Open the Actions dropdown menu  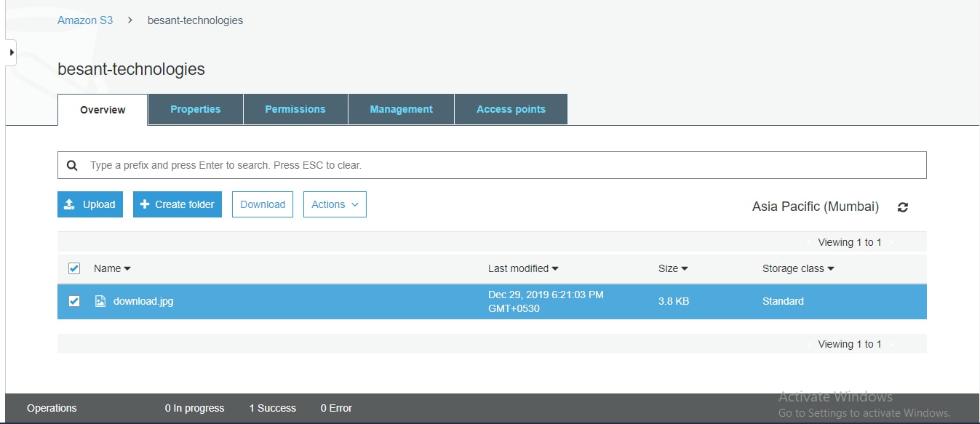335,204
